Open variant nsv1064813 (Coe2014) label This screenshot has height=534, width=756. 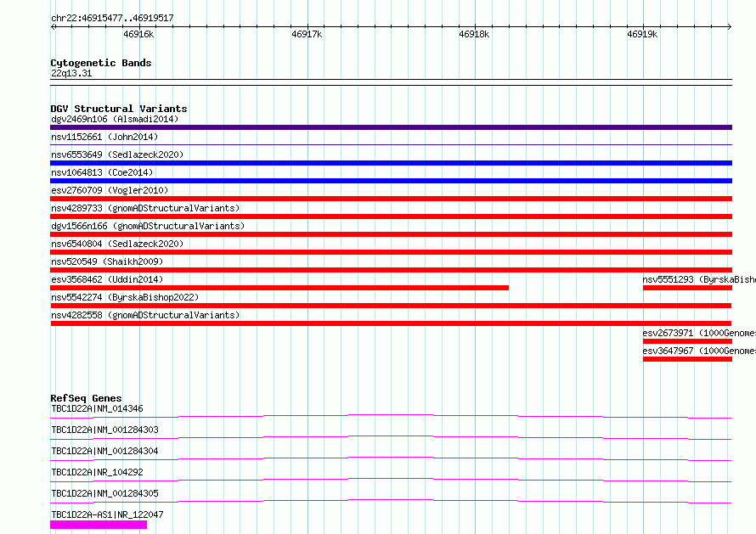coord(102,172)
